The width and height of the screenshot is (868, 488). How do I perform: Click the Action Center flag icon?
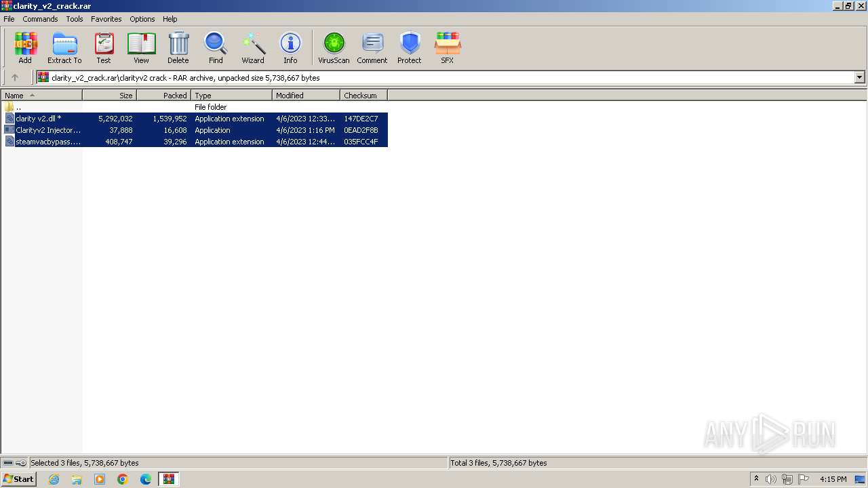pos(804,479)
